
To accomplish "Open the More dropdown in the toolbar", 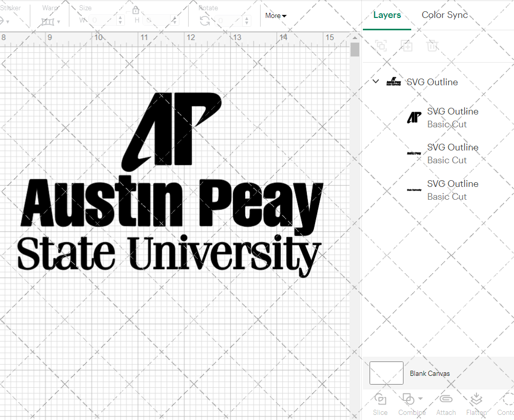I will click(276, 16).
